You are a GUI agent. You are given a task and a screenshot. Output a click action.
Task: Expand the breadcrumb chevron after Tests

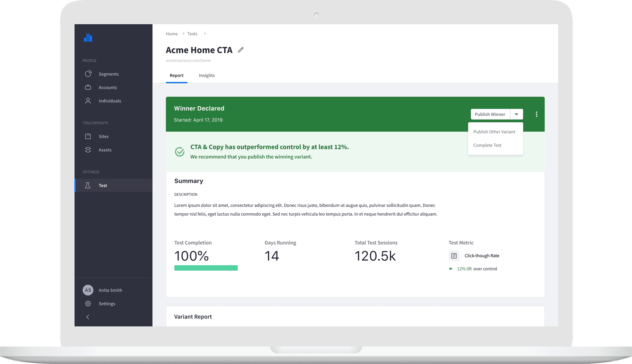pos(205,34)
